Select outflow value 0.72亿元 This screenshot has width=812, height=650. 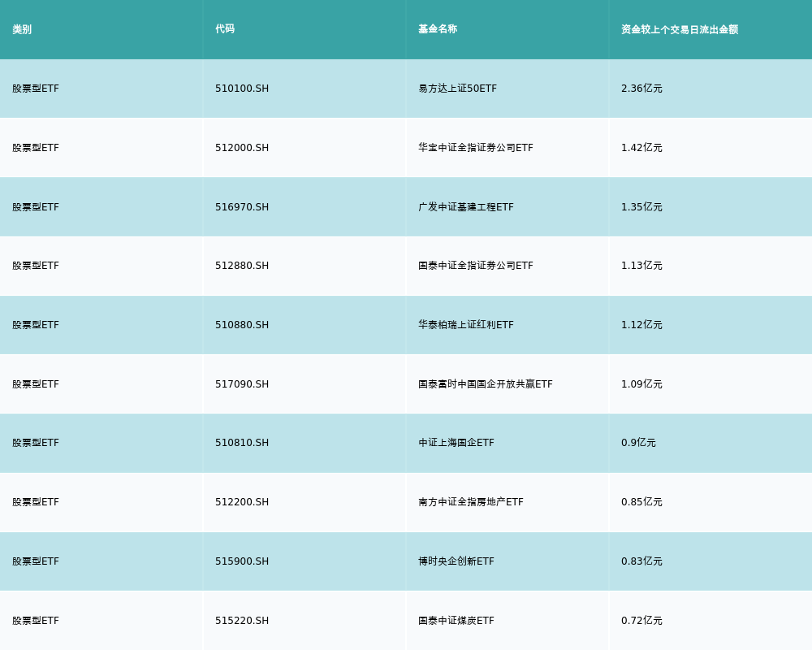click(641, 621)
